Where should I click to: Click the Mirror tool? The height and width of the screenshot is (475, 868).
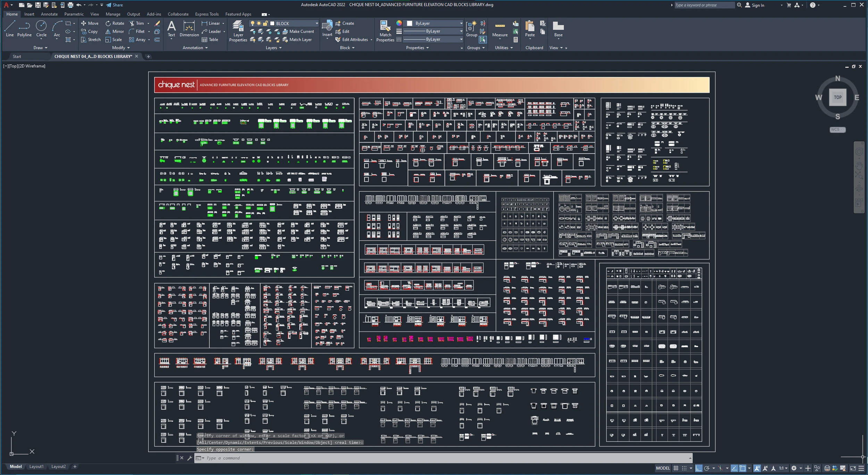(x=115, y=31)
